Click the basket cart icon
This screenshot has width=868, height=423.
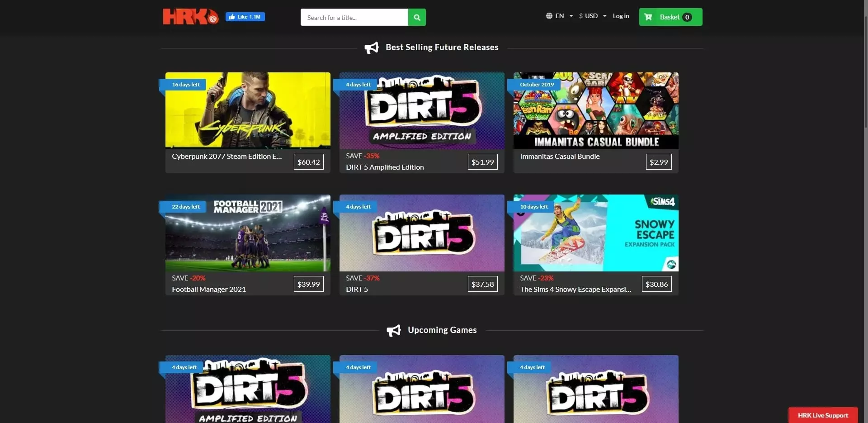(x=648, y=17)
